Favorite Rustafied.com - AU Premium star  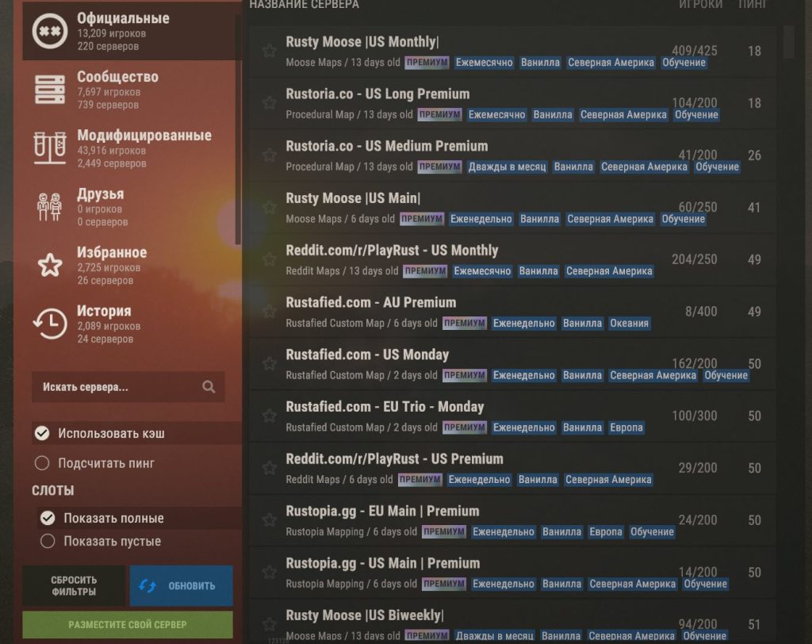(270, 312)
